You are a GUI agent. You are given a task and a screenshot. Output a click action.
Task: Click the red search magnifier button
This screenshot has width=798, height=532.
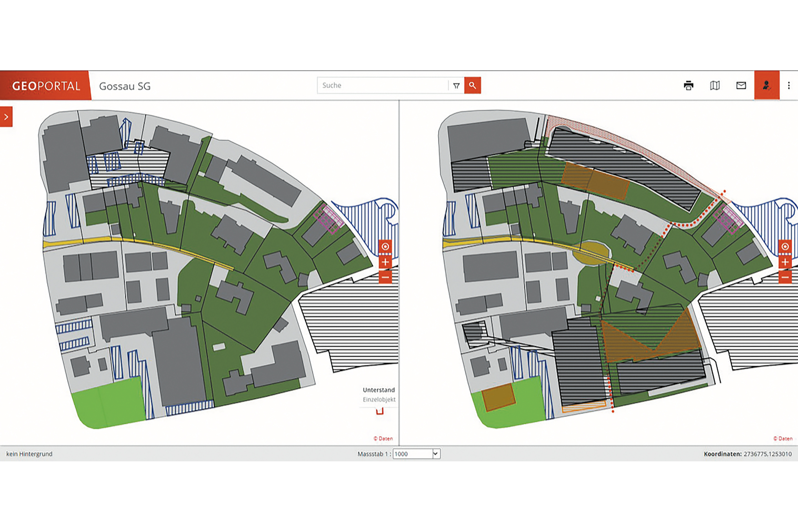[x=472, y=86]
